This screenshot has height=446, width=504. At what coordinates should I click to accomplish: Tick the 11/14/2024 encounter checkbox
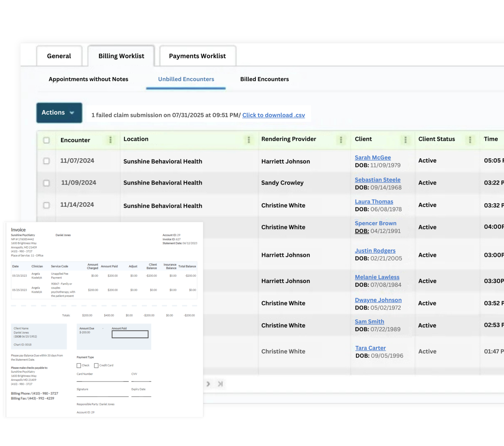(46, 205)
